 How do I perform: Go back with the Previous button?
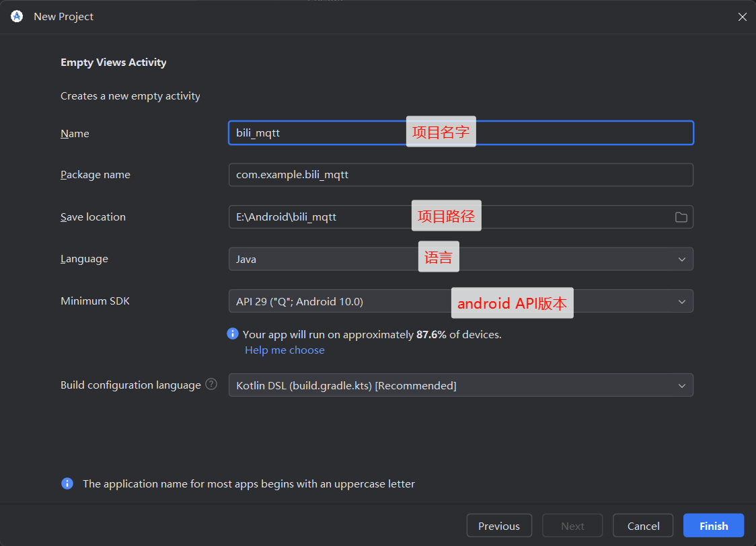[498, 526]
